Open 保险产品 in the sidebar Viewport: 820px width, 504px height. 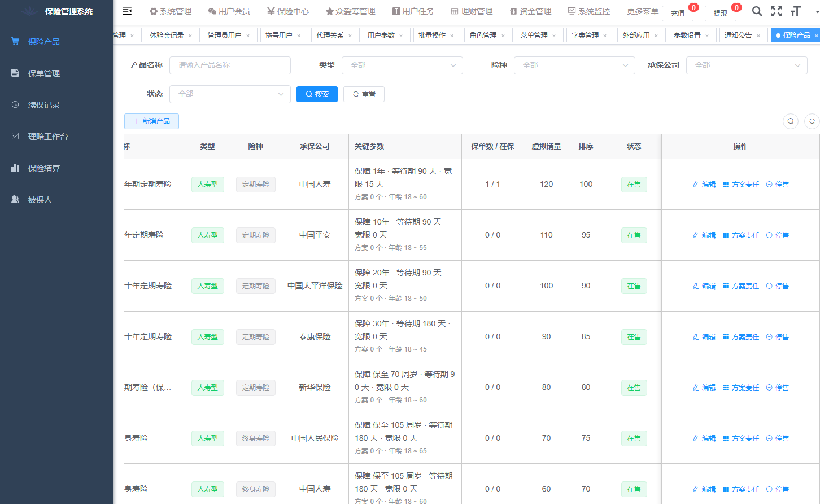tap(56, 42)
